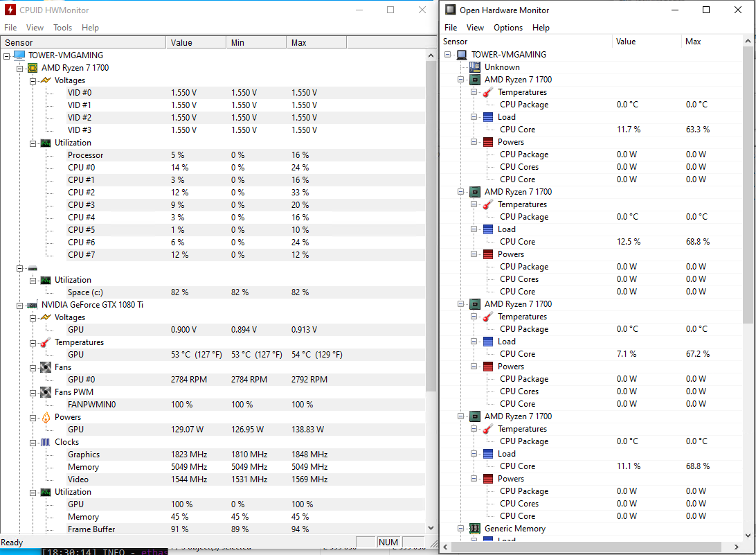Viewport: 756px width, 555px height.
Task: Collapse Load group under second Ryzen in Open Hardware Monitor
Action: tap(474, 229)
